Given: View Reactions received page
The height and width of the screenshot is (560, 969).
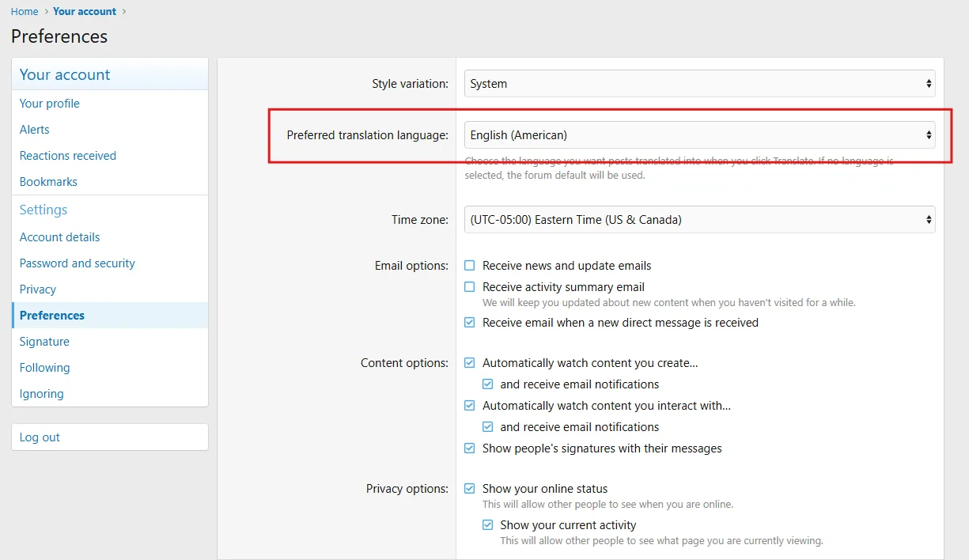Looking at the screenshot, I should click(x=110, y=156).
